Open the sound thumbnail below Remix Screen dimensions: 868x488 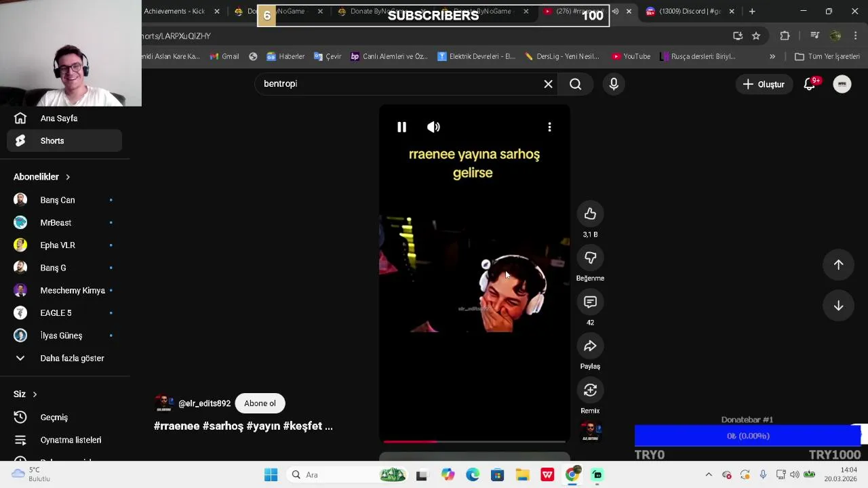(590, 431)
